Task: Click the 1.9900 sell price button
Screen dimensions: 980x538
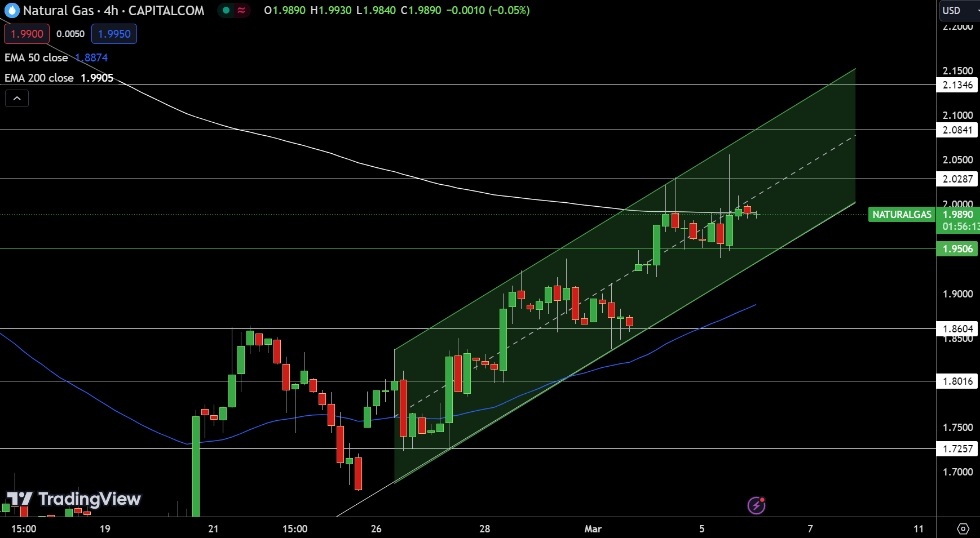Action: (27, 34)
